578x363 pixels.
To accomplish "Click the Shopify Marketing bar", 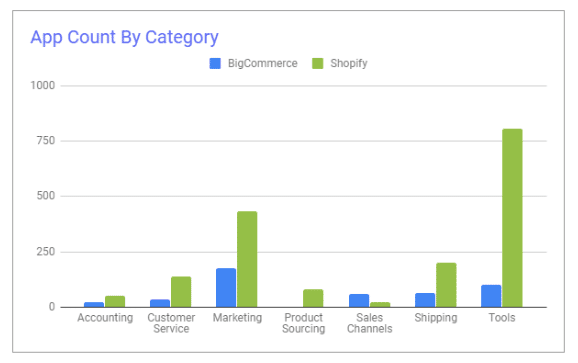I will (247, 259).
